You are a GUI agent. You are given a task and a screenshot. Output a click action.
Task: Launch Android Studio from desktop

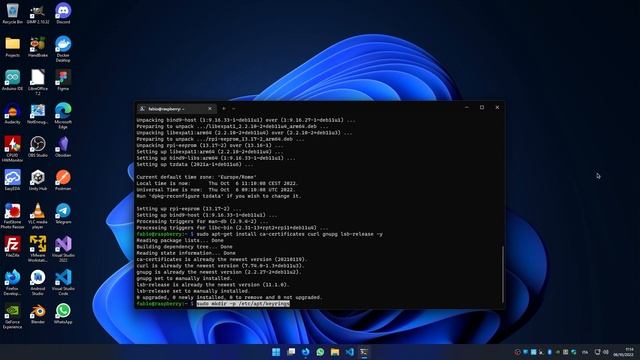point(38,282)
